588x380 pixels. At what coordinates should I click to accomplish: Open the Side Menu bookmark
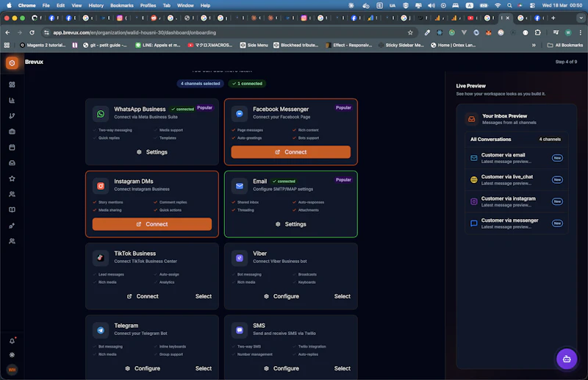click(254, 45)
